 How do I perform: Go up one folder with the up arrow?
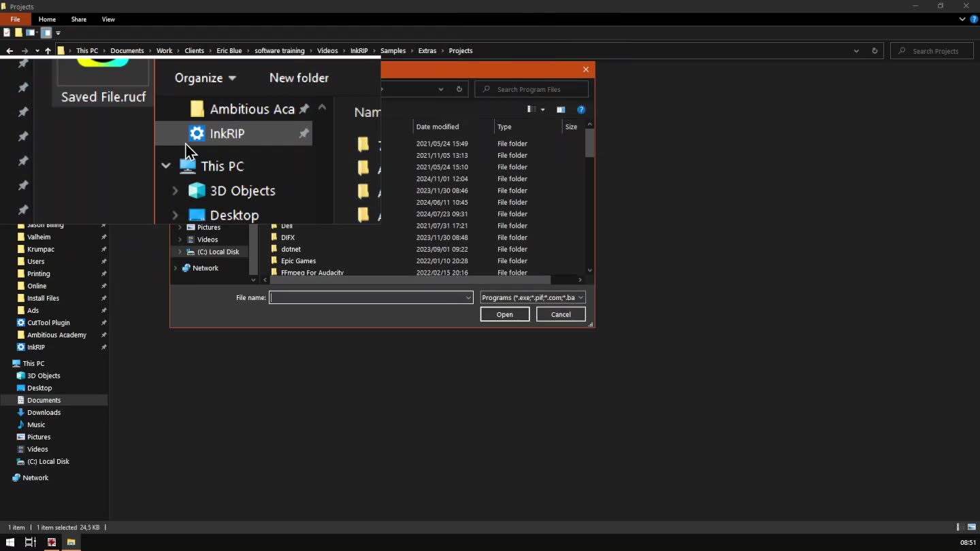[48, 51]
